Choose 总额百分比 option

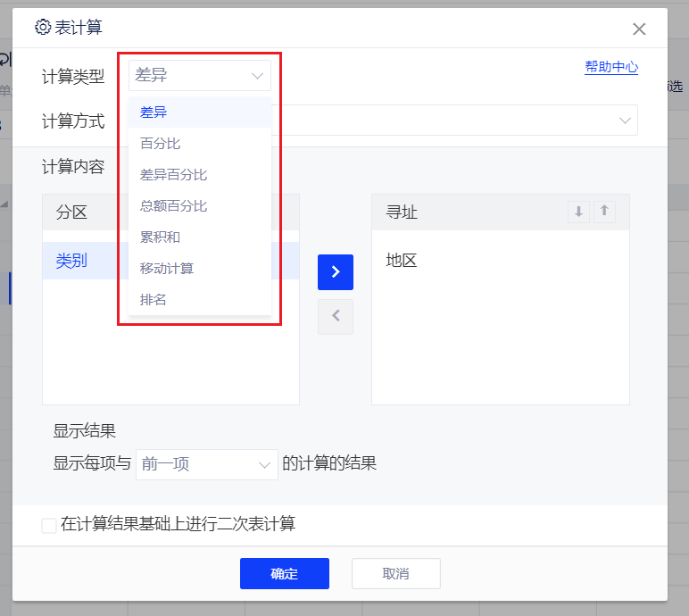click(x=173, y=206)
